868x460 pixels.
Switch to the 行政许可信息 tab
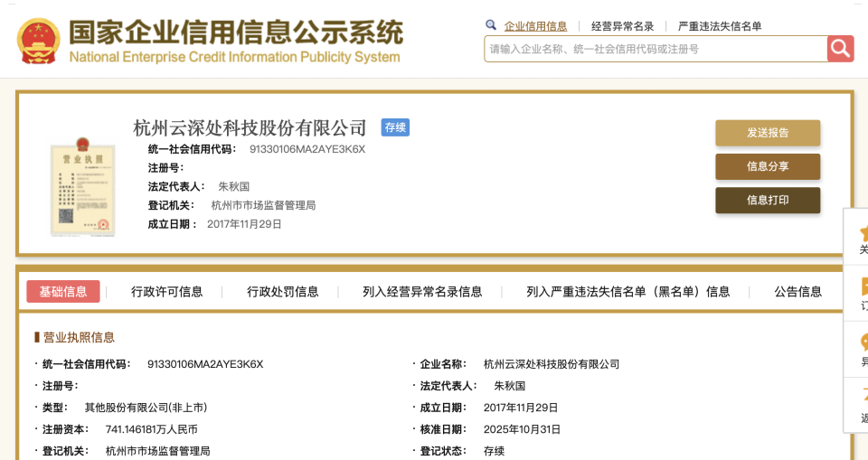click(166, 292)
